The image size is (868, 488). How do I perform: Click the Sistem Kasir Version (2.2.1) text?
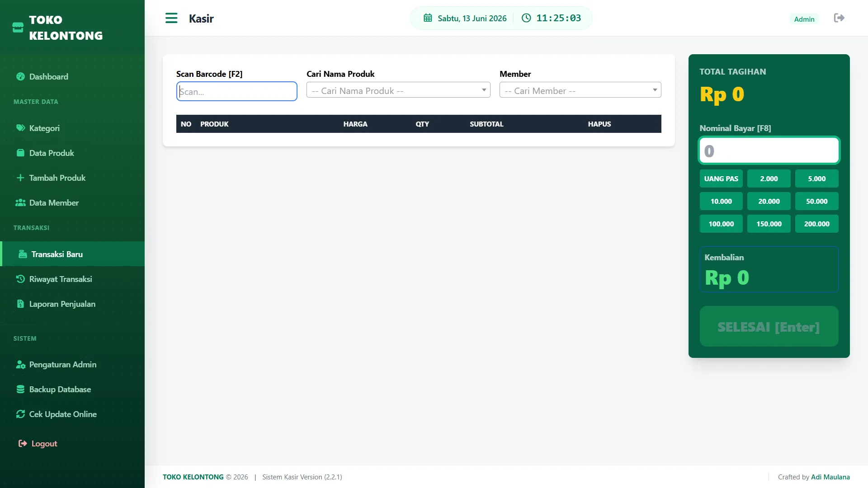(x=302, y=477)
